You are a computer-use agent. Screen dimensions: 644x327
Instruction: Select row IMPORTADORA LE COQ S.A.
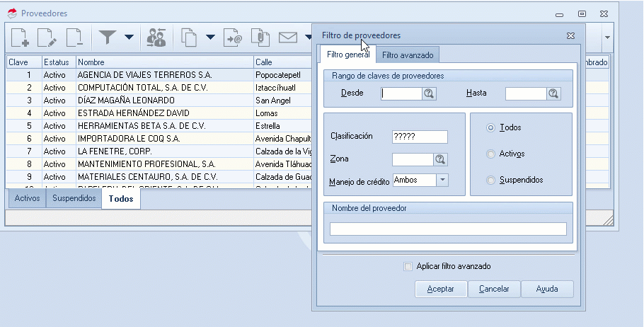159,139
